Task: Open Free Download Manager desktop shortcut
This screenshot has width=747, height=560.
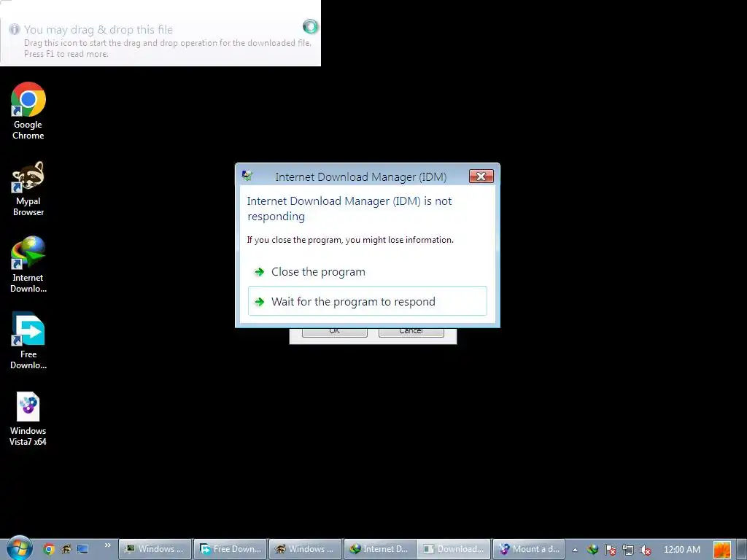Action: point(28,341)
